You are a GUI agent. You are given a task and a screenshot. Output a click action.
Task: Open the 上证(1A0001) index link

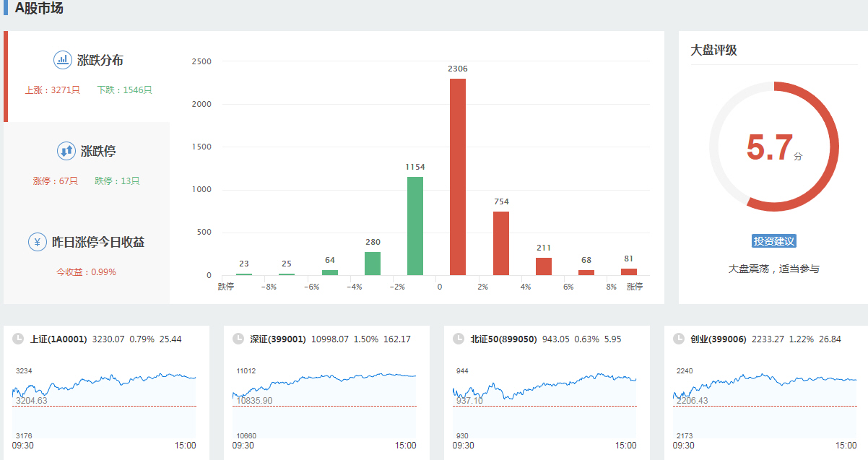pos(58,339)
